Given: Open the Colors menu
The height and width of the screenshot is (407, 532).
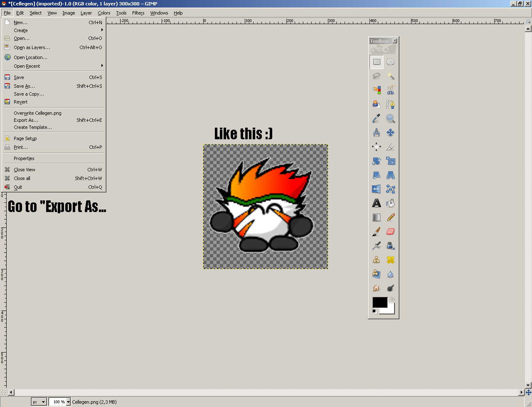Looking at the screenshot, I should pyautogui.click(x=104, y=13).
